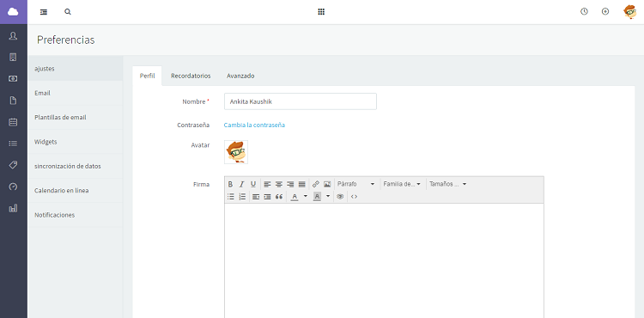Screen dimensions: 644x318
Task: Open Calendario en línea section
Action: coord(76,190)
